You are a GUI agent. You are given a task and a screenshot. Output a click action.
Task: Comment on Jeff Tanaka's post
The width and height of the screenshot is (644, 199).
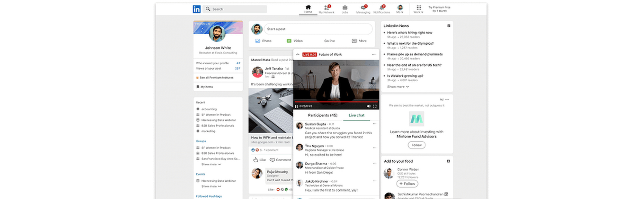click(280, 160)
